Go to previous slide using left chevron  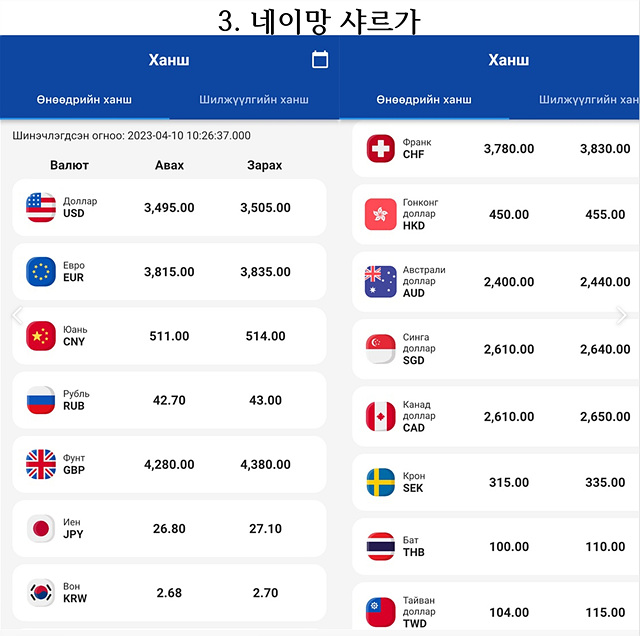coord(17,316)
